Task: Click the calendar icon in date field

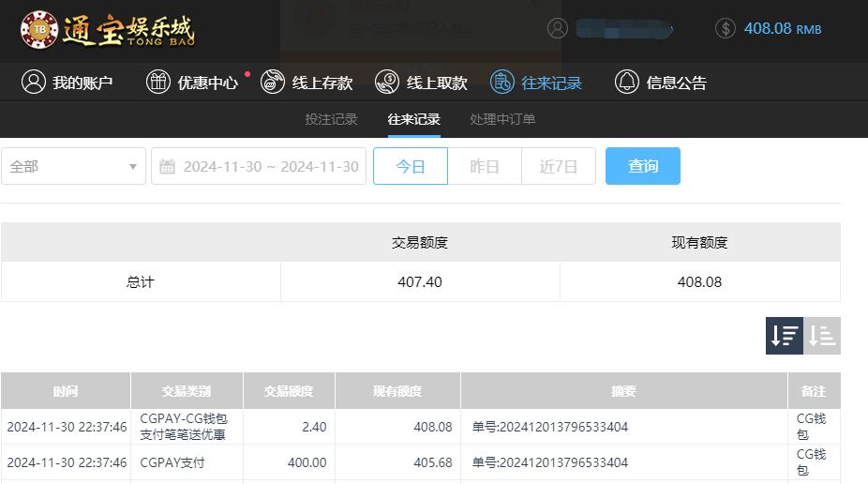Action: 167,166
